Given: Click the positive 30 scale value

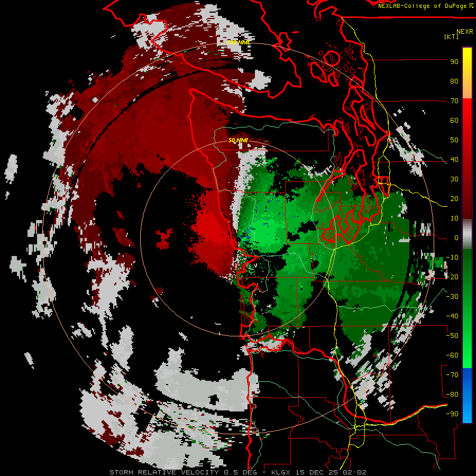Looking at the screenshot, I should tap(454, 179).
